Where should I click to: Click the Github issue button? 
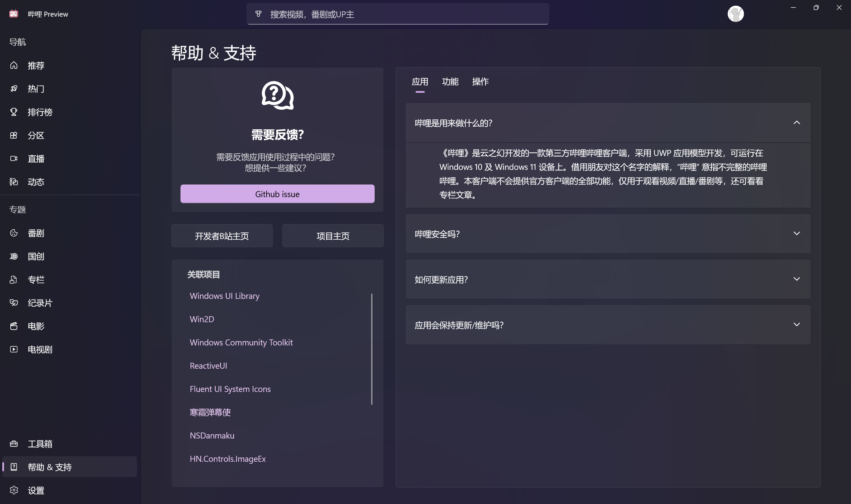point(277,193)
